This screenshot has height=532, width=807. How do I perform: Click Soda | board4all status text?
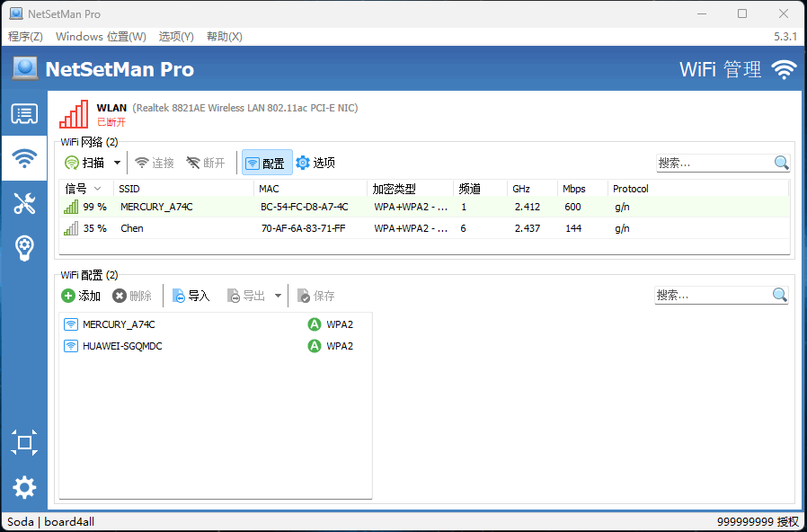coord(51,522)
